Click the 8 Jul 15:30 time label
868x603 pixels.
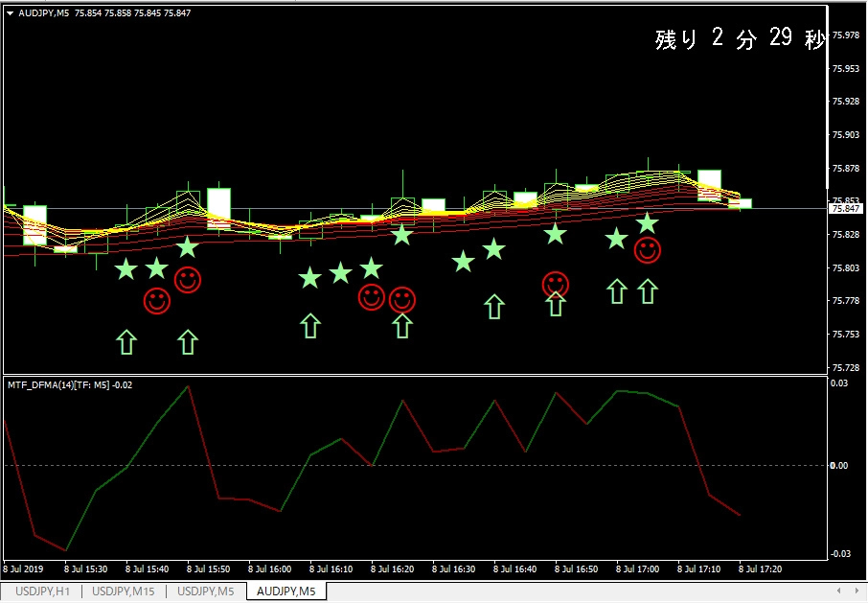[x=86, y=568]
